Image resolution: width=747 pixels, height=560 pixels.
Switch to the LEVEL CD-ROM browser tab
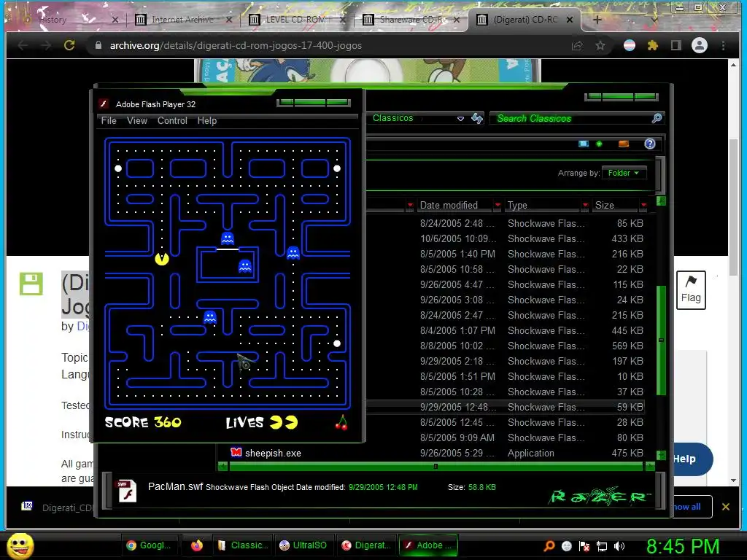coord(295,20)
